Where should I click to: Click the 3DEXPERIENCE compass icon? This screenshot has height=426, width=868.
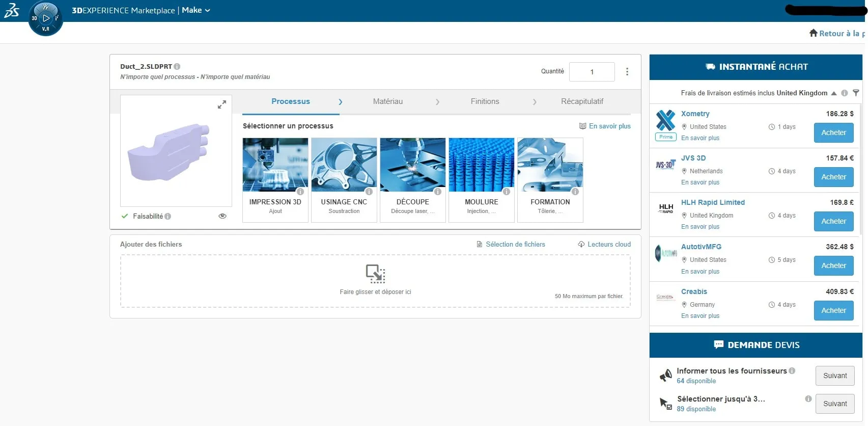click(46, 18)
